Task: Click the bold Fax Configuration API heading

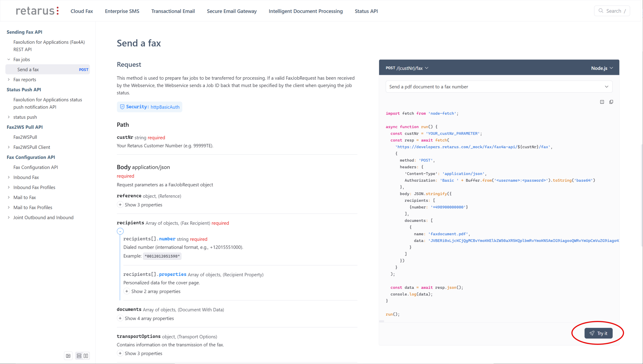Action: coord(31,157)
